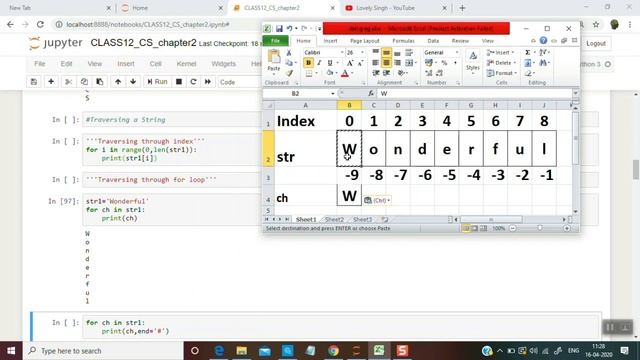
Task: Switch to Page Layout view in the status bar
Action: (475, 228)
